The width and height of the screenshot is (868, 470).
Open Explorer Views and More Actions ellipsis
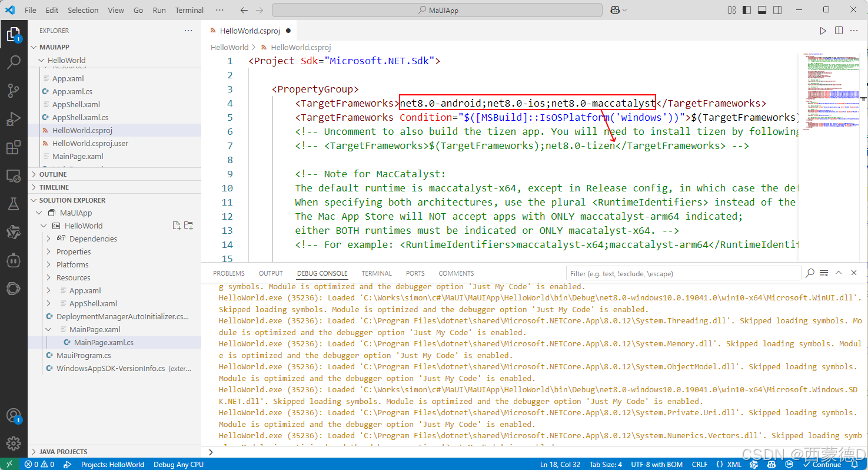coord(188,31)
